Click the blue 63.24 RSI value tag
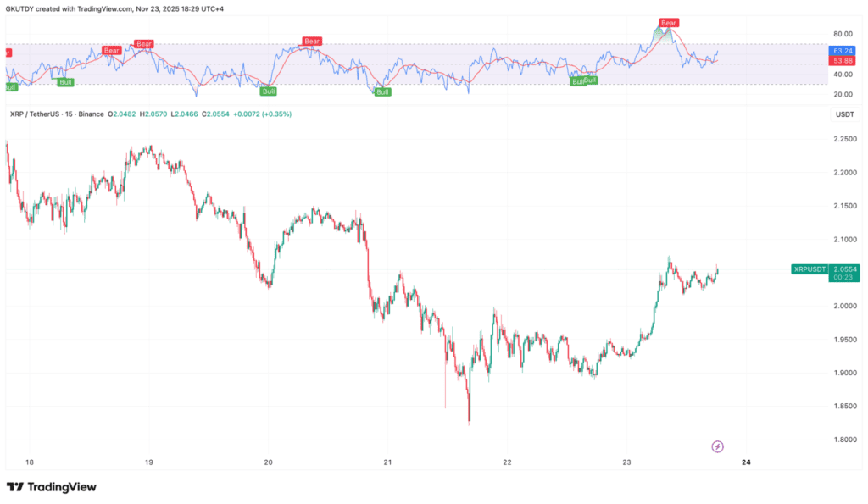 tap(844, 51)
